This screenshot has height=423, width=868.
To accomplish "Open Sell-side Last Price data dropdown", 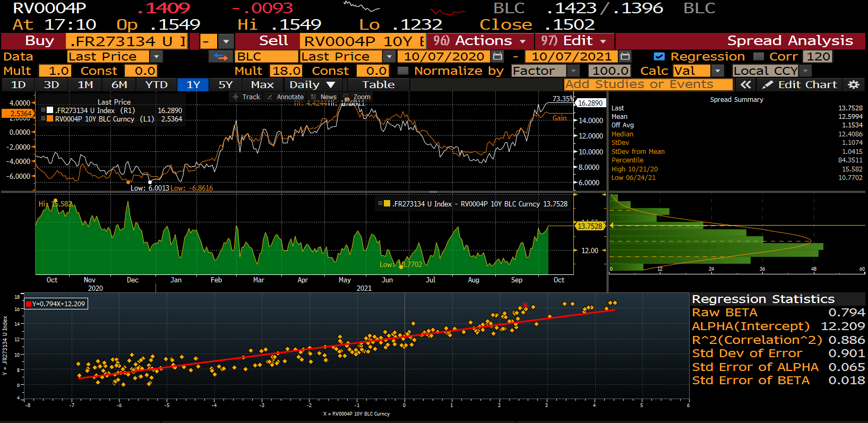I will [390, 56].
